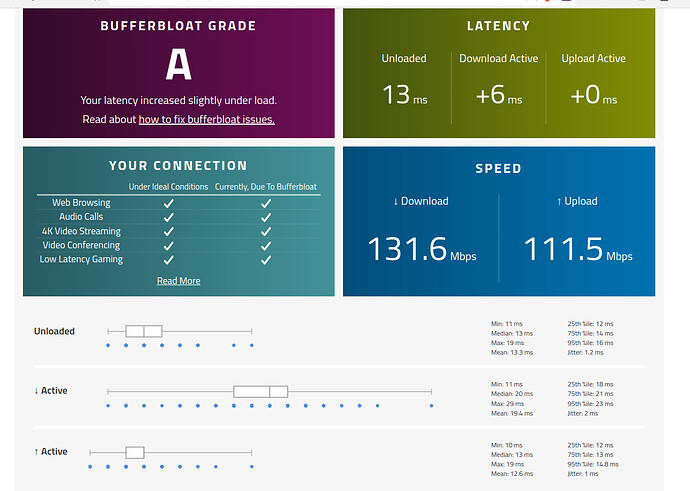Open the how to fix bufferbloat issues link
This screenshot has height=491, width=690.
[206, 119]
